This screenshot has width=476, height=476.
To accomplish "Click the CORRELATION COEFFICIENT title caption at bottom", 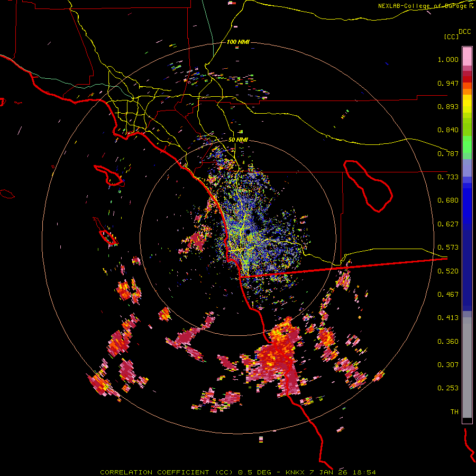I will (238, 472).
